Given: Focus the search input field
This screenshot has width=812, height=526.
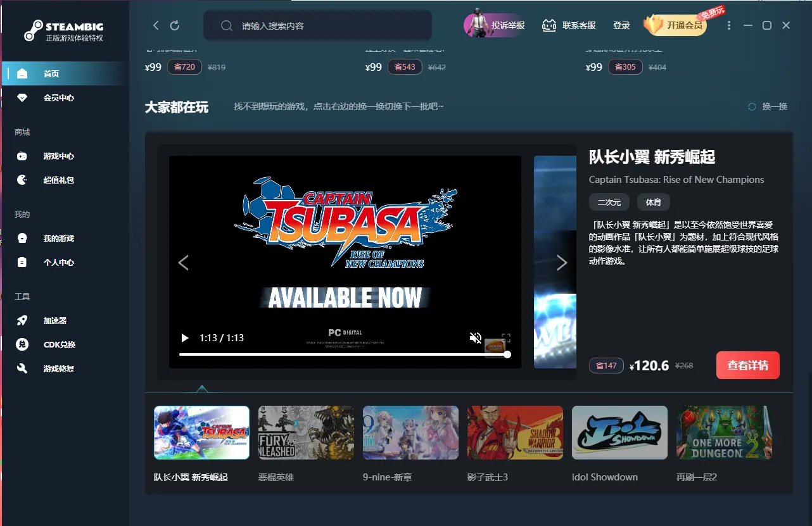Looking at the screenshot, I should click(x=317, y=26).
